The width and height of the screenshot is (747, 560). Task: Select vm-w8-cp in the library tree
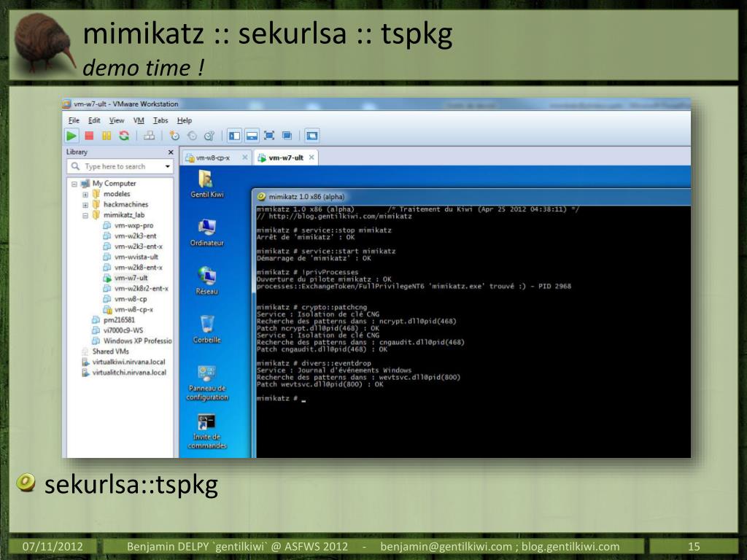point(131,298)
